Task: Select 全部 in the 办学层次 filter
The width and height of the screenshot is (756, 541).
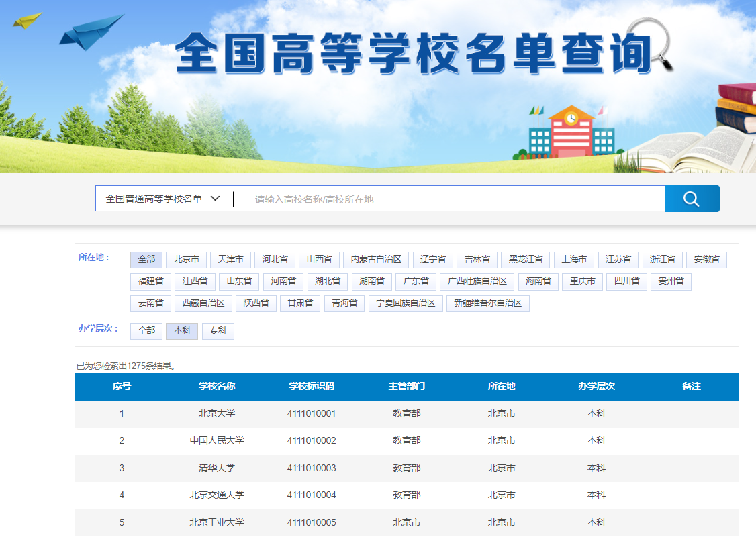Action: (146, 331)
